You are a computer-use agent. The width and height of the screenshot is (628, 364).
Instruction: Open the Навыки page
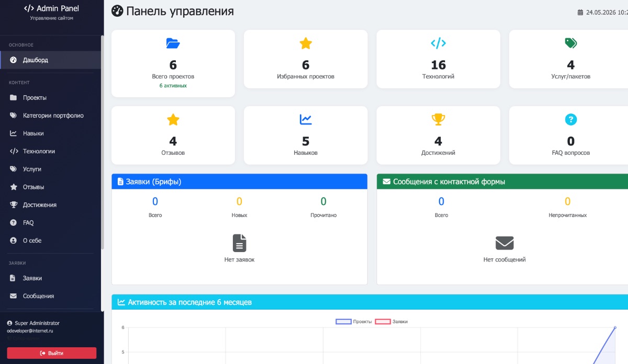click(50, 133)
